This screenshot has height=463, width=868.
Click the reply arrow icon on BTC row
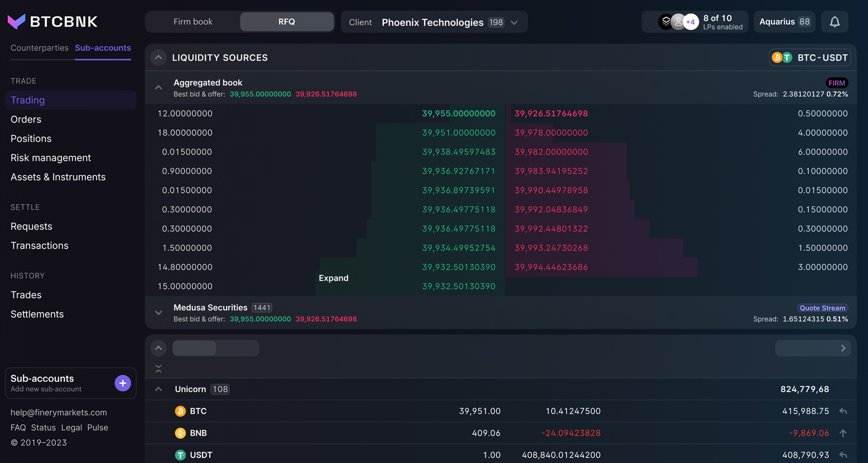click(843, 411)
